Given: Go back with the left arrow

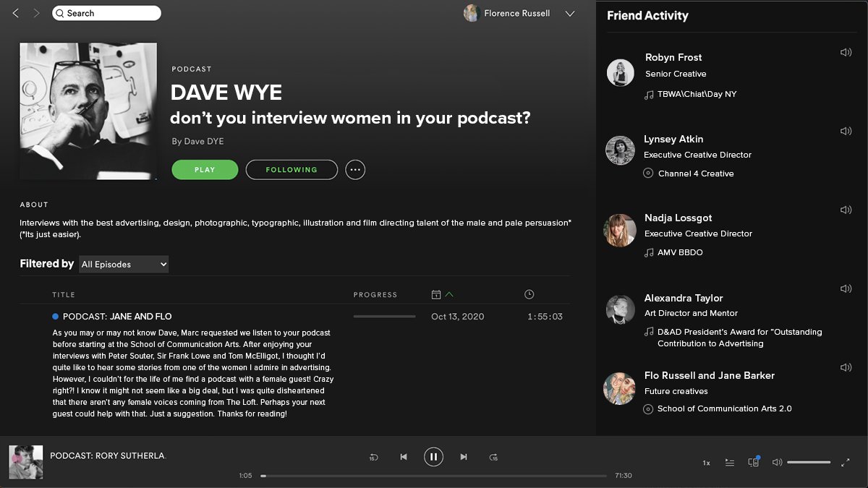Looking at the screenshot, I should coord(16,13).
